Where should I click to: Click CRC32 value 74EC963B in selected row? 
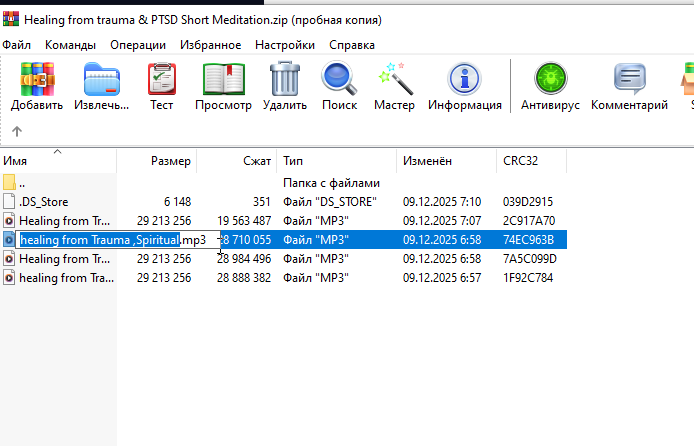[x=528, y=239]
